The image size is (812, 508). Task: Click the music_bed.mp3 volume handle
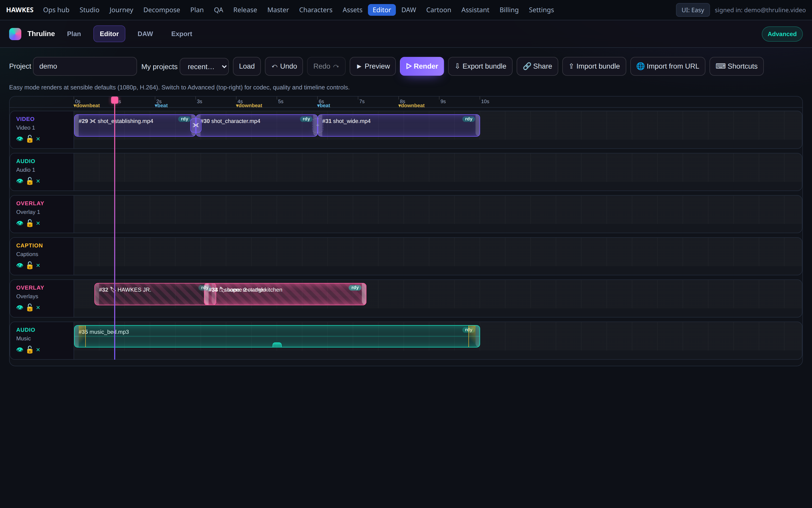[277, 345]
